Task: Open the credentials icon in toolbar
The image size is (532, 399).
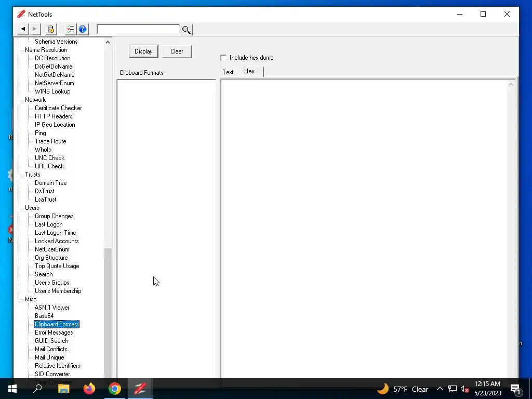Action: (51, 29)
